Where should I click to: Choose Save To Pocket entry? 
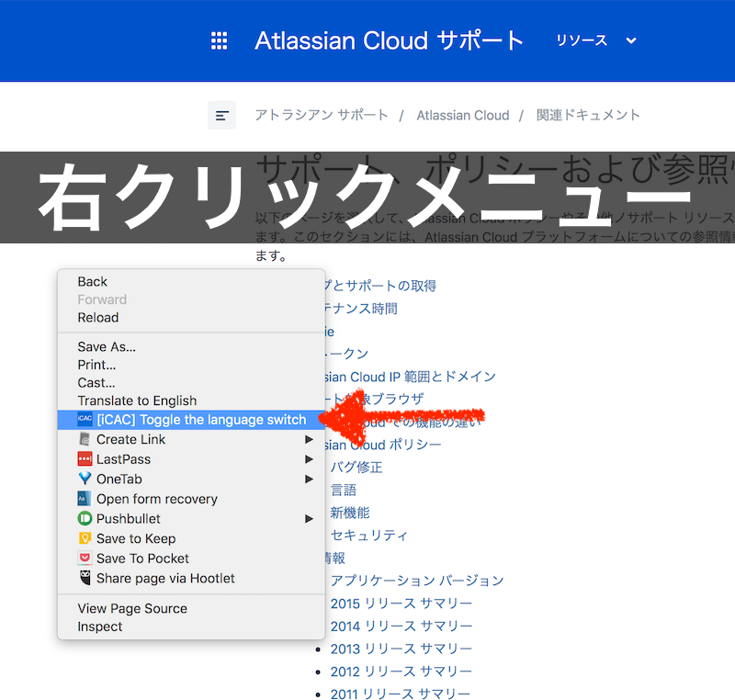tap(191, 559)
